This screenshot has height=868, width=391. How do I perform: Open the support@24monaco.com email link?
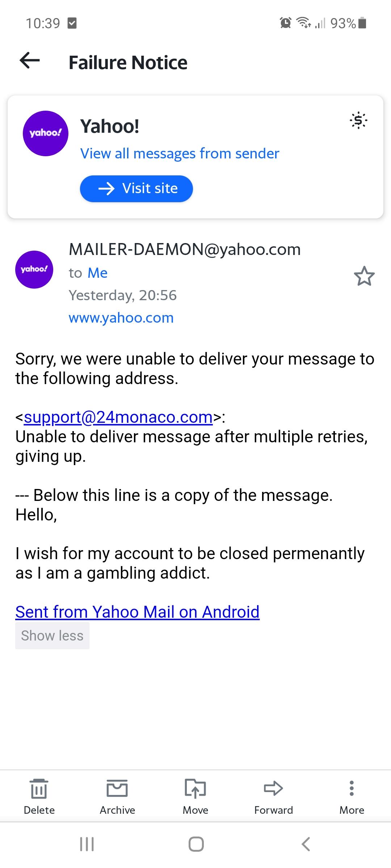tap(118, 417)
